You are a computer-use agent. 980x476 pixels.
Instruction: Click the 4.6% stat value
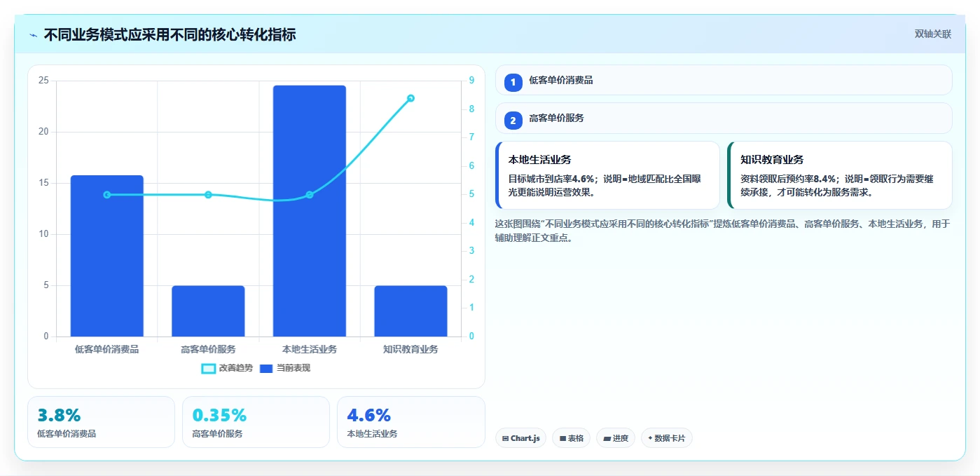pos(368,415)
